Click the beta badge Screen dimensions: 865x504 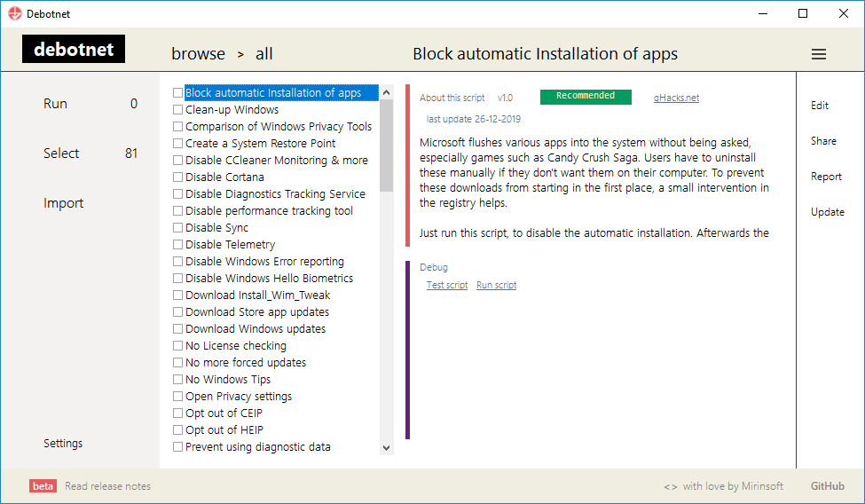pos(43,485)
